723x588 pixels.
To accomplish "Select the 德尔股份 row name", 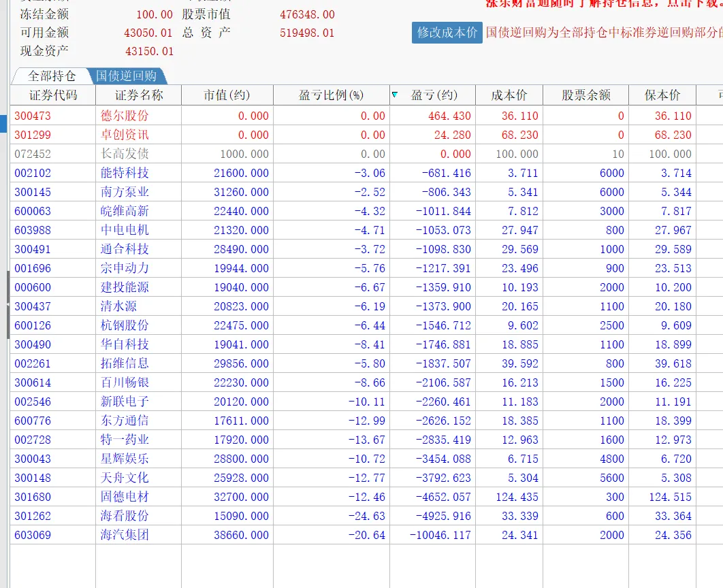I will point(125,116).
